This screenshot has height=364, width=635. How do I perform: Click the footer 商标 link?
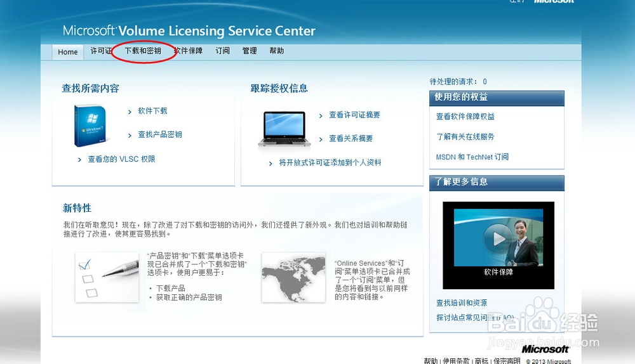[481, 360]
